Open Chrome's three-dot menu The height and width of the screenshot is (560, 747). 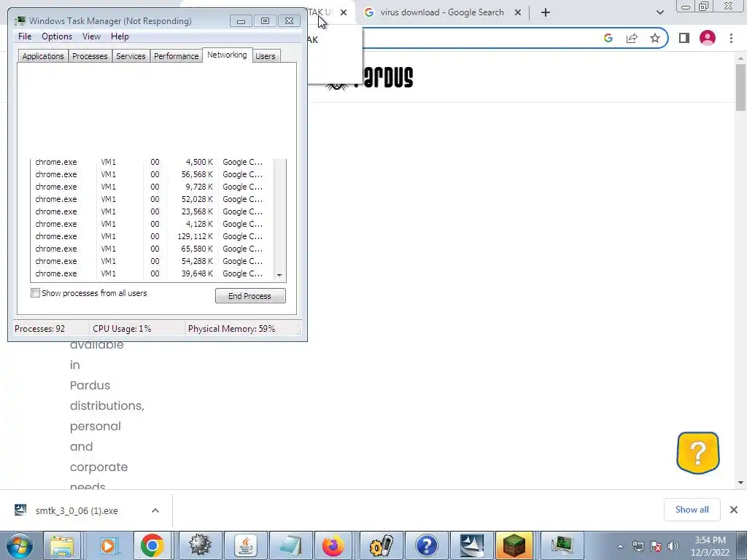(x=731, y=38)
